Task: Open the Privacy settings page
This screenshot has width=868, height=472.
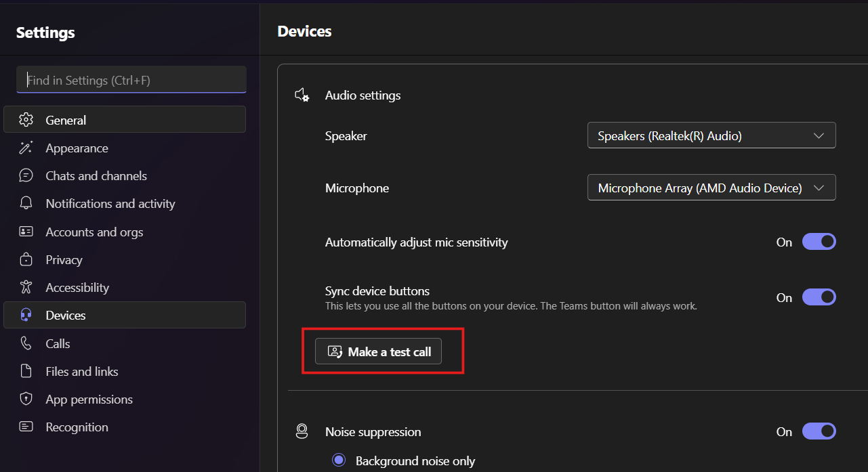Action: [x=125, y=259]
